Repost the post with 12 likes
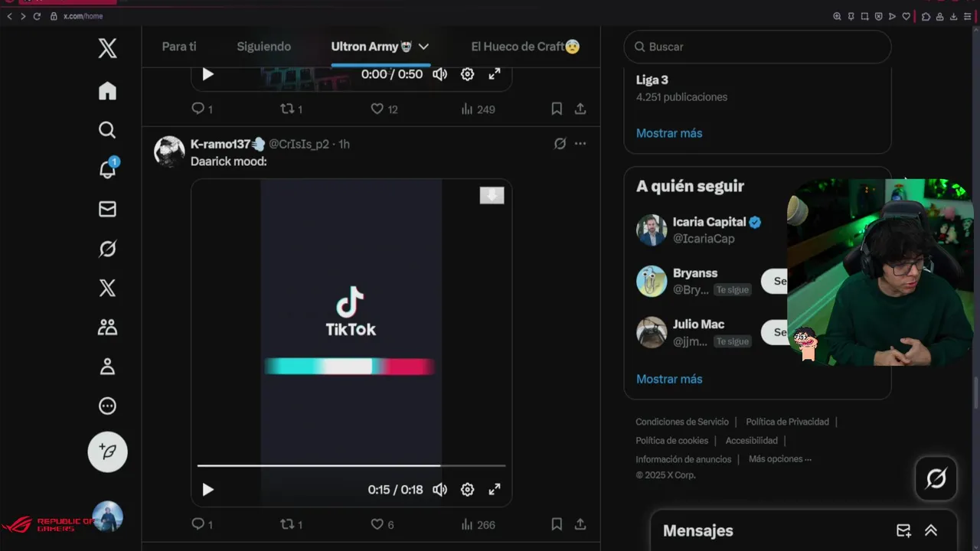This screenshot has height=551, width=980. [x=291, y=109]
